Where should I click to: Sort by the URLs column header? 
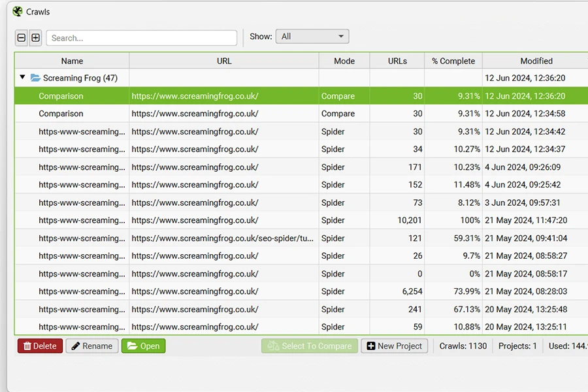coord(397,61)
